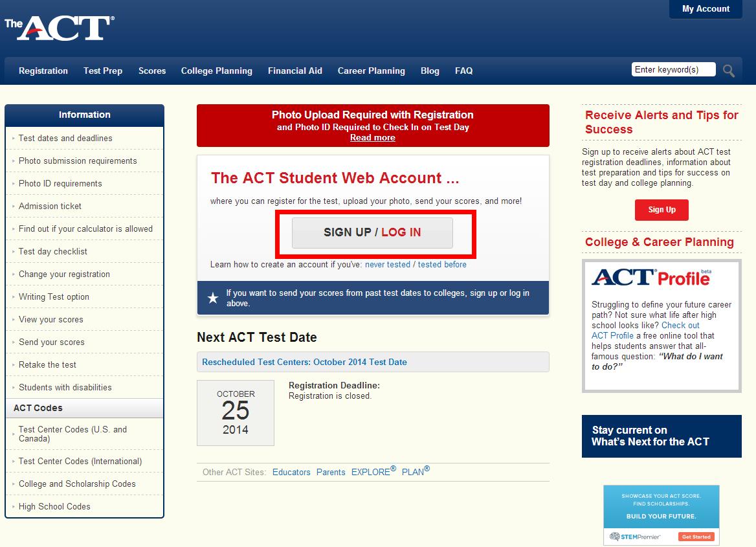Open Rescheduled Test Centers October 2014 link
The image size is (756, 547).
point(304,363)
